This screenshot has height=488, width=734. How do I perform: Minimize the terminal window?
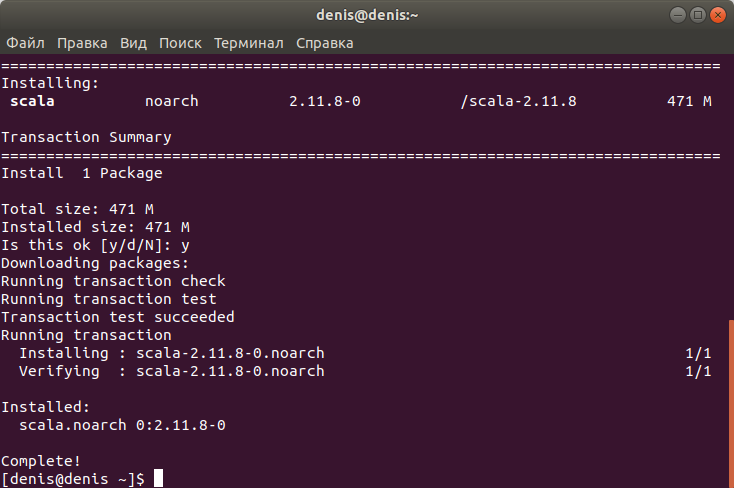(x=677, y=15)
